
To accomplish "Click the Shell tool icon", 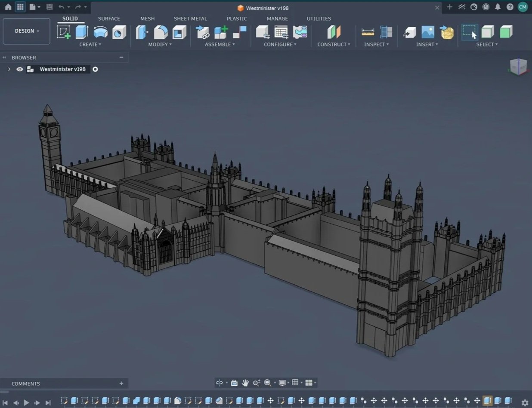I will click(x=179, y=32).
